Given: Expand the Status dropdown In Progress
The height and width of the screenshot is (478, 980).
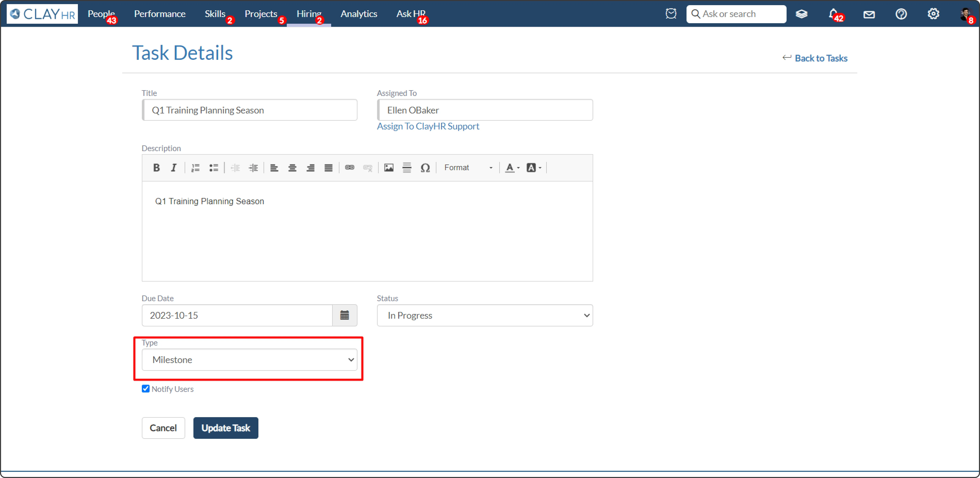Looking at the screenshot, I should 484,315.
